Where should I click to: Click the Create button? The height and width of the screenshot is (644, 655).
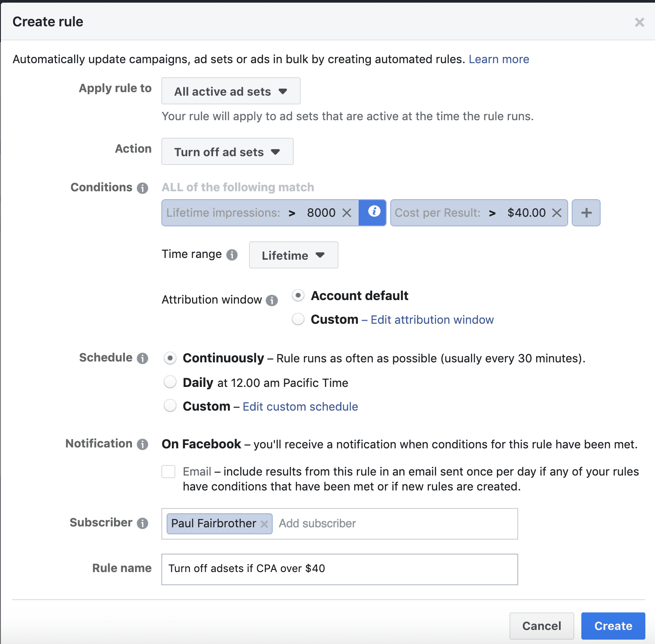tap(613, 626)
